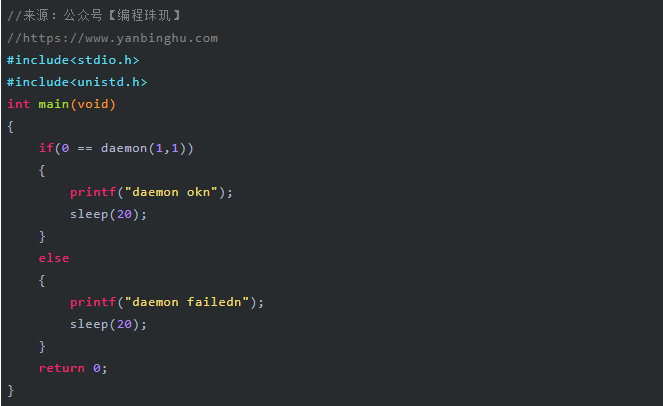Click the opening brace after main
The width and height of the screenshot is (663, 406).
pyautogui.click(x=11, y=126)
